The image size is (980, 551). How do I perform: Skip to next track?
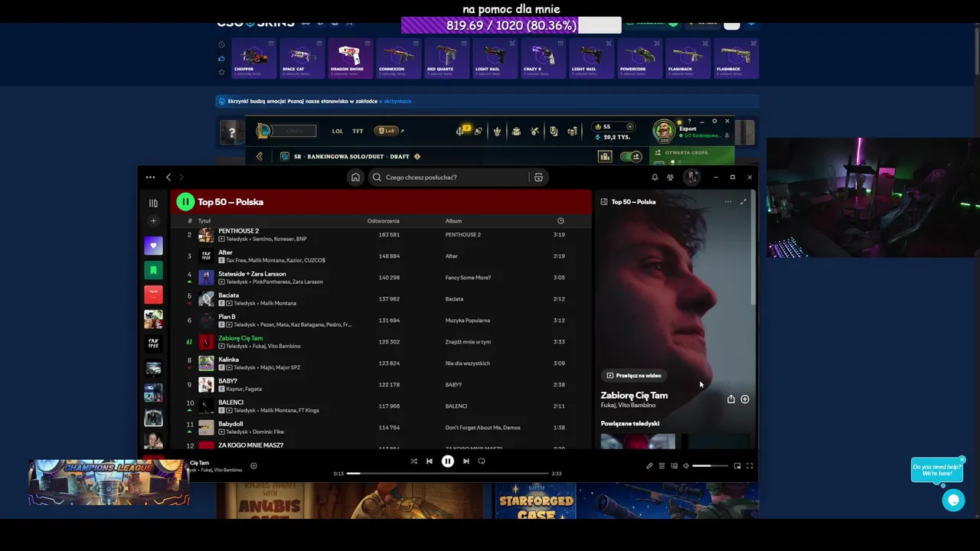[x=465, y=461]
